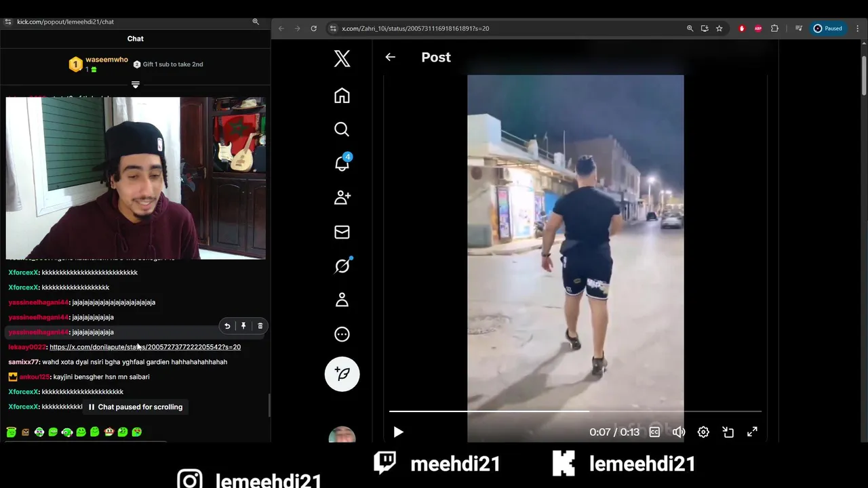
Task: Open X follow people icon
Action: click(x=342, y=197)
